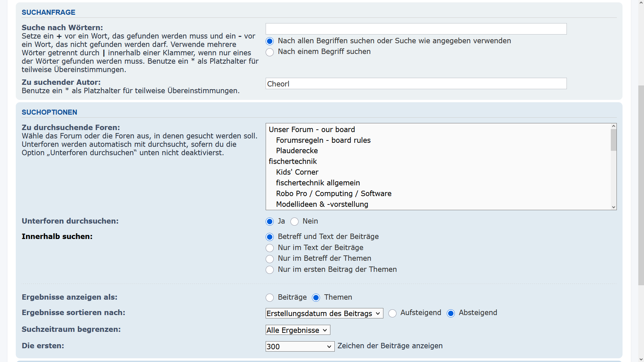
Task: Click forum list scroll-down arrow
Action: pos(613,207)
